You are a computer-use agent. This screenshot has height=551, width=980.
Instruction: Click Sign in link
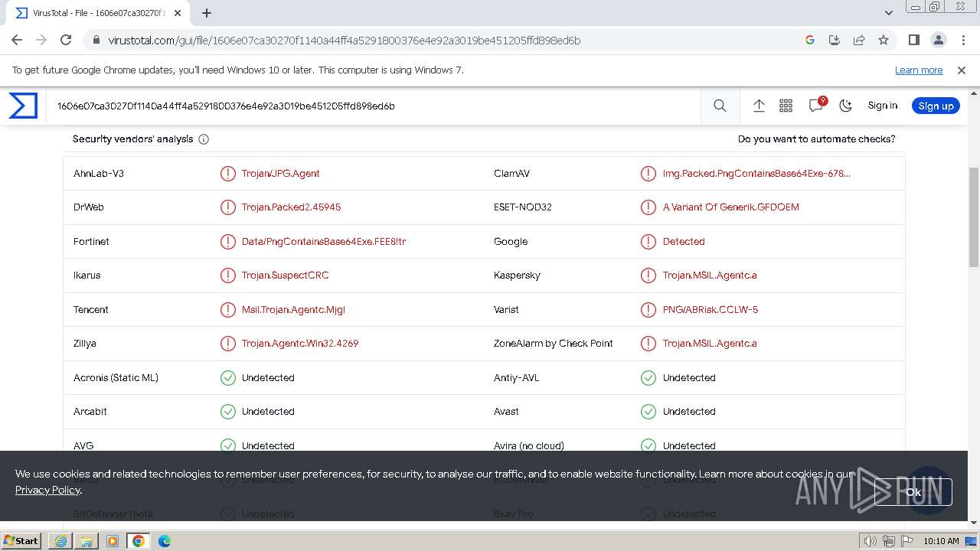click(882, 106)
